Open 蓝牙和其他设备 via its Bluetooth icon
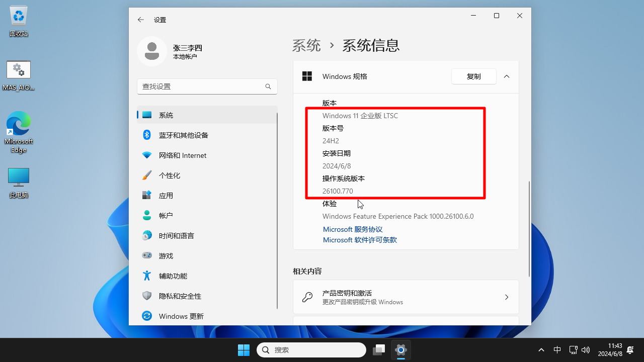644x362 pixels. click(147, 135)
